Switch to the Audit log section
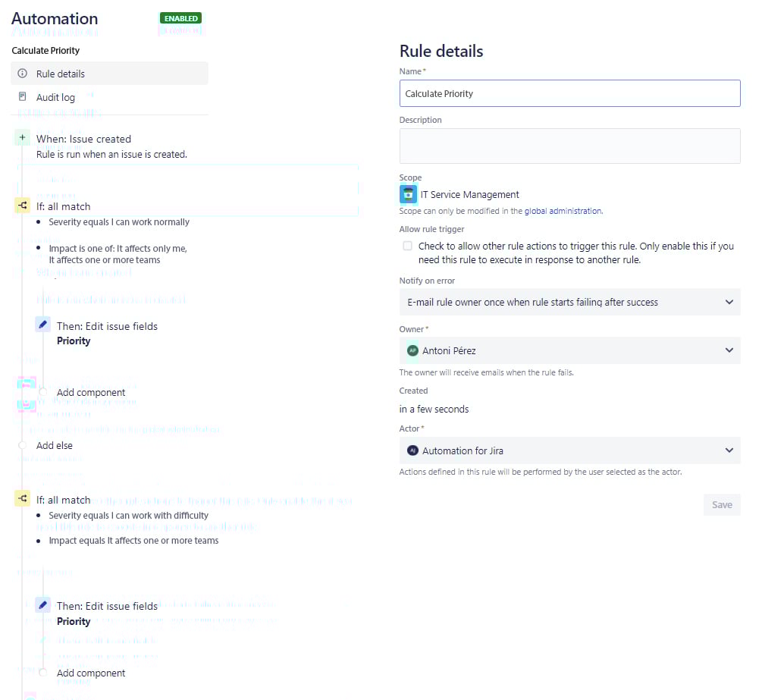762x700 pixels. coord(55,97)
